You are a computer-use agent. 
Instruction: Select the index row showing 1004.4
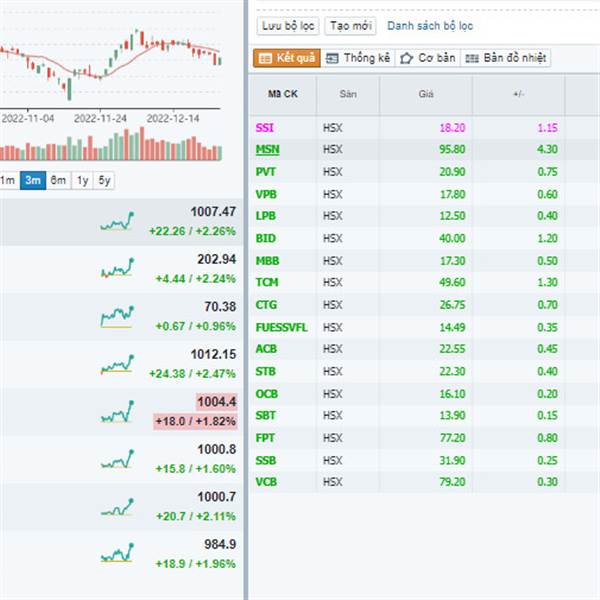(121, 412)
